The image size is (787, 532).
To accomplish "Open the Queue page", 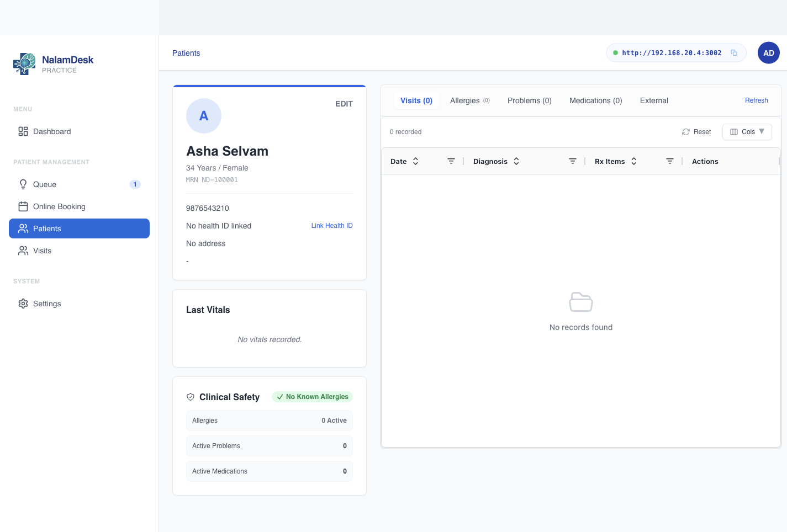I will point(79,184).
